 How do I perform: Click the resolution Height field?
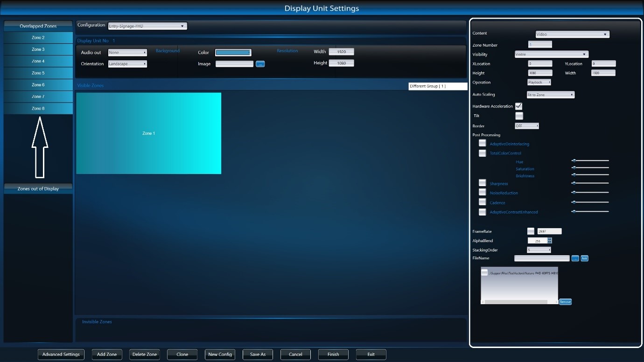pos(342,63)
